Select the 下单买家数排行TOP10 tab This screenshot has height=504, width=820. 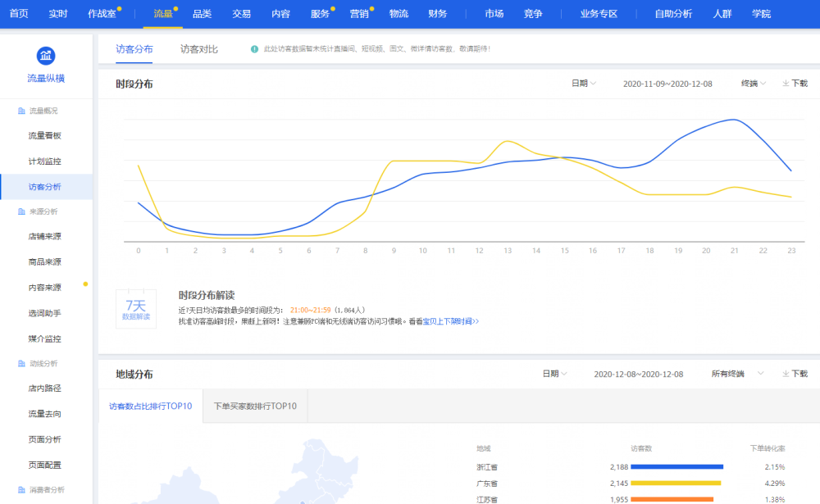click(255, 406)
